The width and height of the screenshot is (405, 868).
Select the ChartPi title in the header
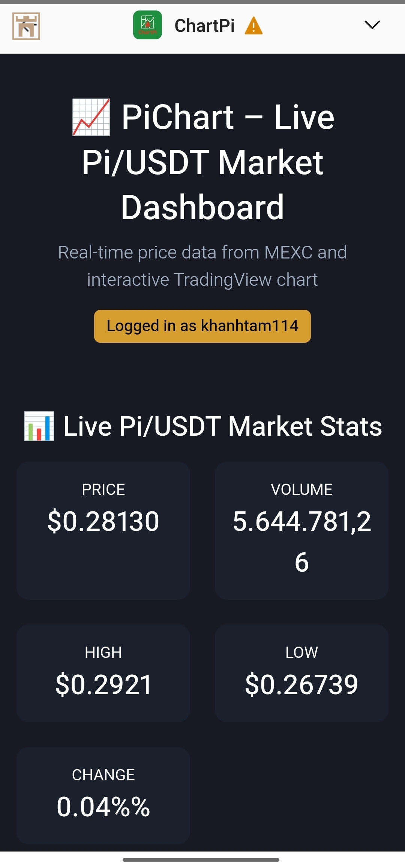pos(204,26)
